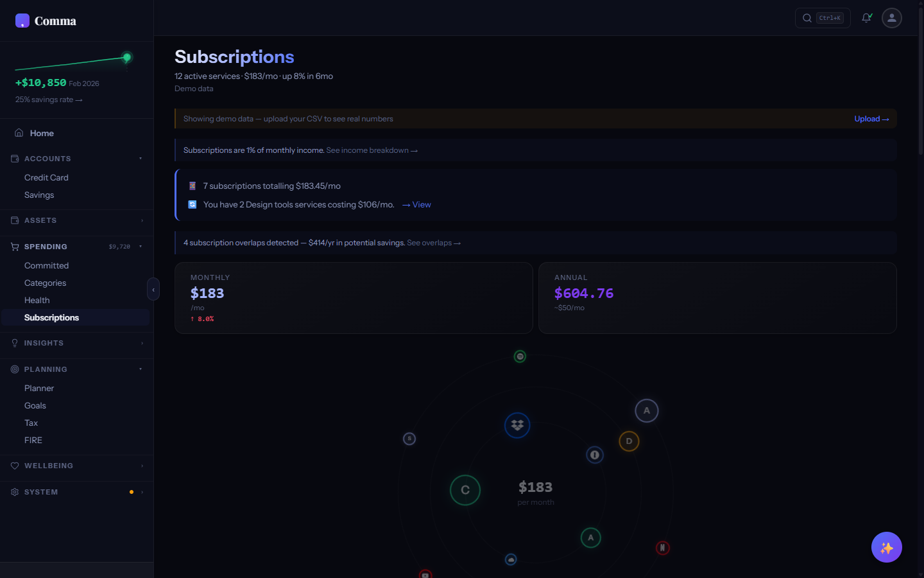The width and height of the screenshot is (924, 578).
Task: Click the search magnifier in the top bar
Action: pos(807,18)
